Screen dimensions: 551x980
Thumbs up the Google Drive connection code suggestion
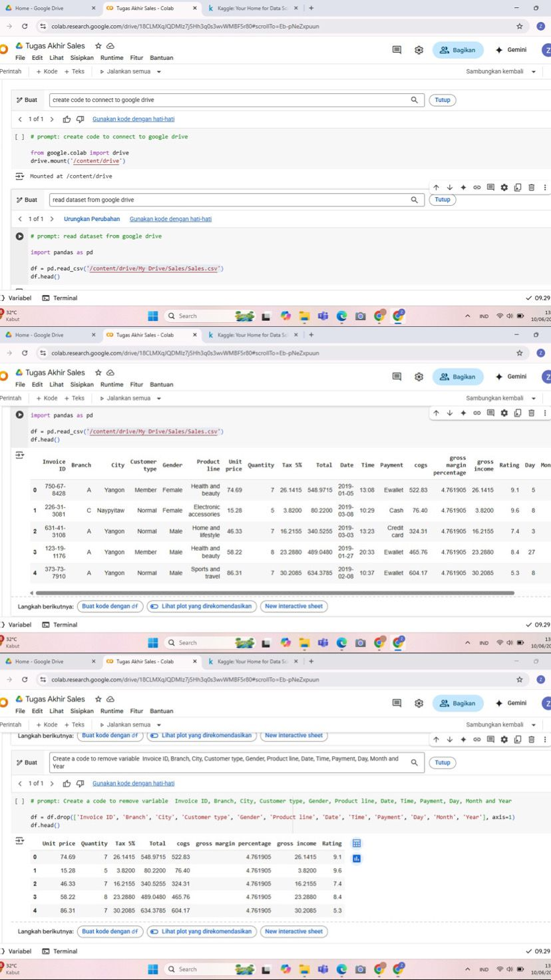tap(67, 119)
